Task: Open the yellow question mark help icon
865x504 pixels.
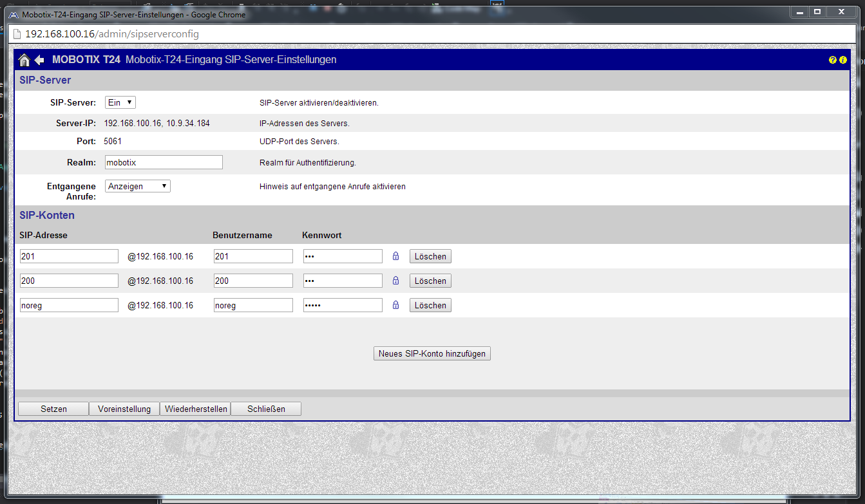Action: [x=833, y=60]
